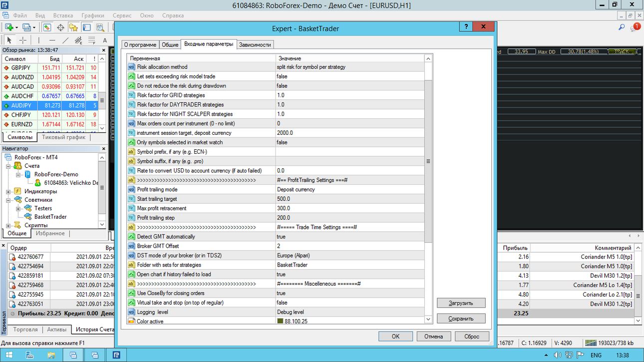Edit the 'Start trailing target' value 500.0

[x=349, y=199]
